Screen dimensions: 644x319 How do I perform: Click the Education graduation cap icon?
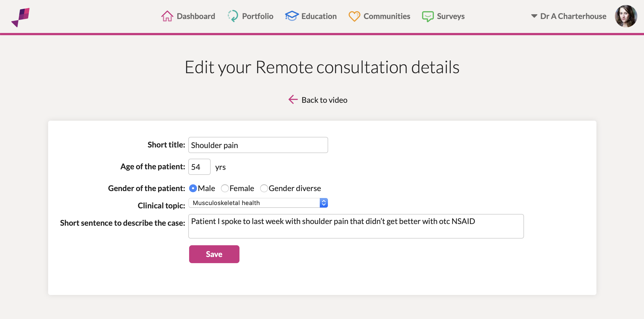[292, 16]
